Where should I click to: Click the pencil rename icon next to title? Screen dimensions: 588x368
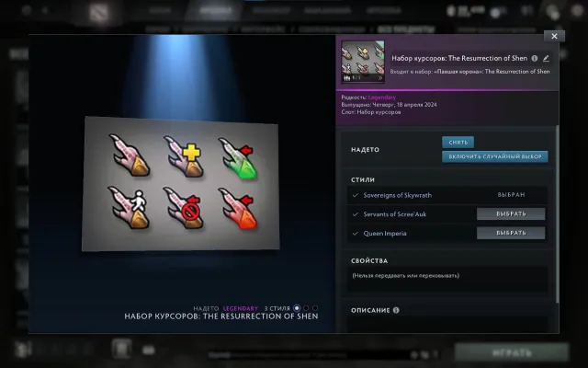click(546, 58)
